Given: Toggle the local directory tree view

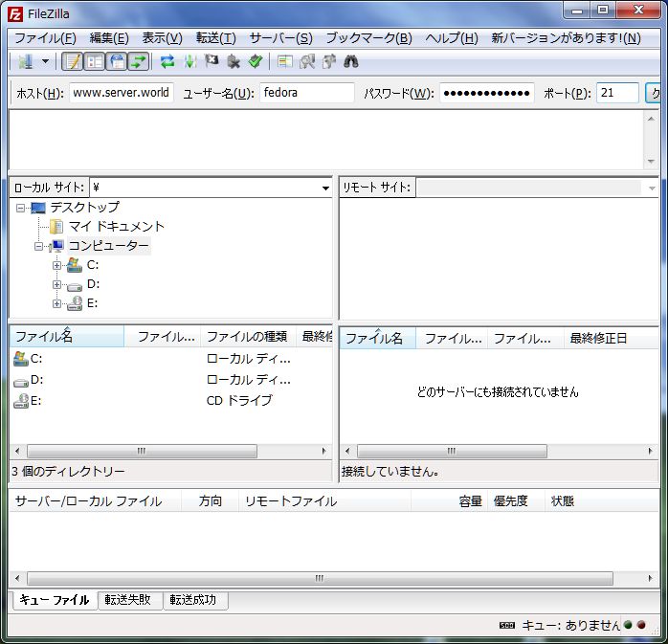Looking at the screenshot, I should (95, 62).
